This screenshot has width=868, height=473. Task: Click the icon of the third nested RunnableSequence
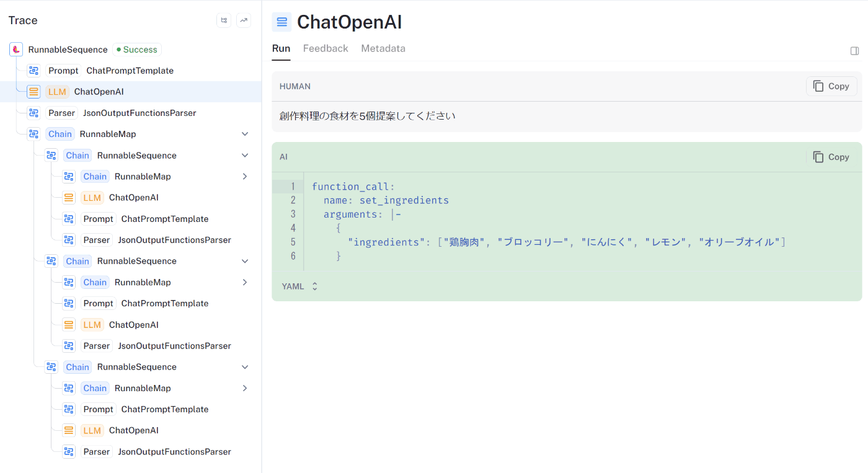click(51, 367)
